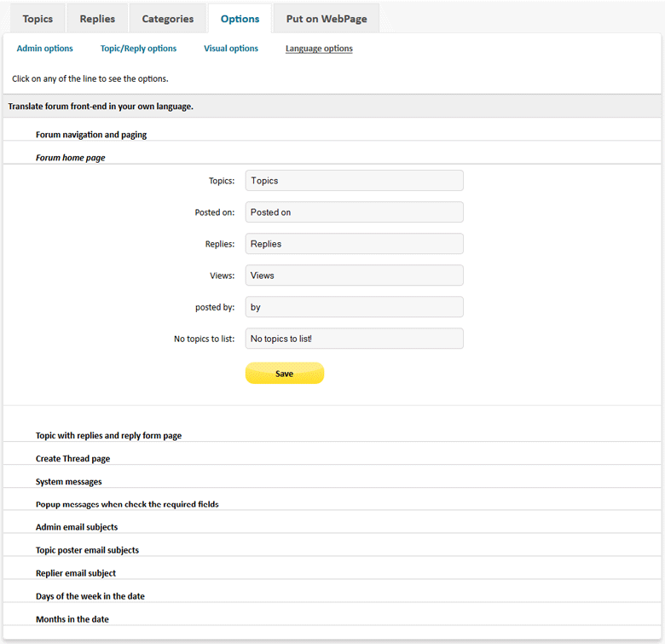Focus the Posted on input field
The width and height of the screenshot is (665, 644).
click(354, 212)
